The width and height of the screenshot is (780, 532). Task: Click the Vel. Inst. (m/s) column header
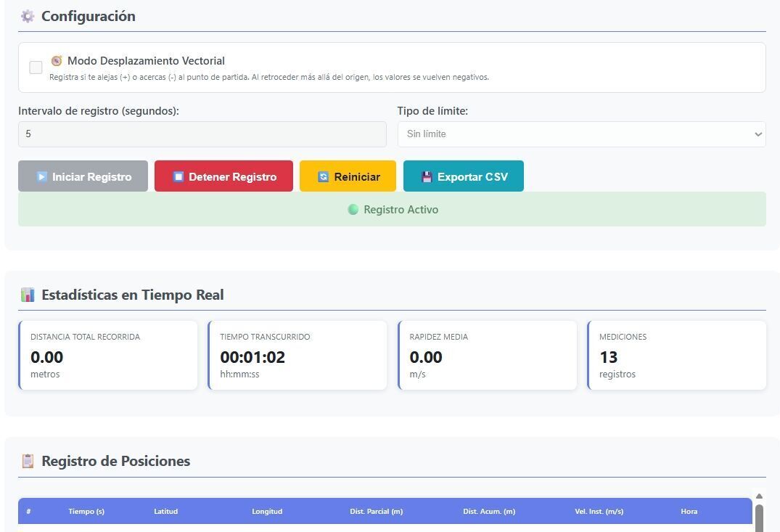click(x=599, y=511)
